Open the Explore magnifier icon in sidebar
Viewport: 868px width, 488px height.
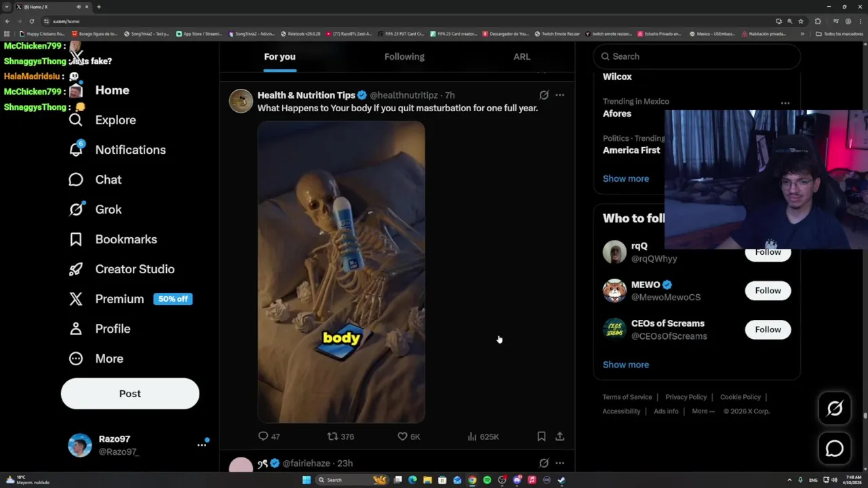pos(76,120)
